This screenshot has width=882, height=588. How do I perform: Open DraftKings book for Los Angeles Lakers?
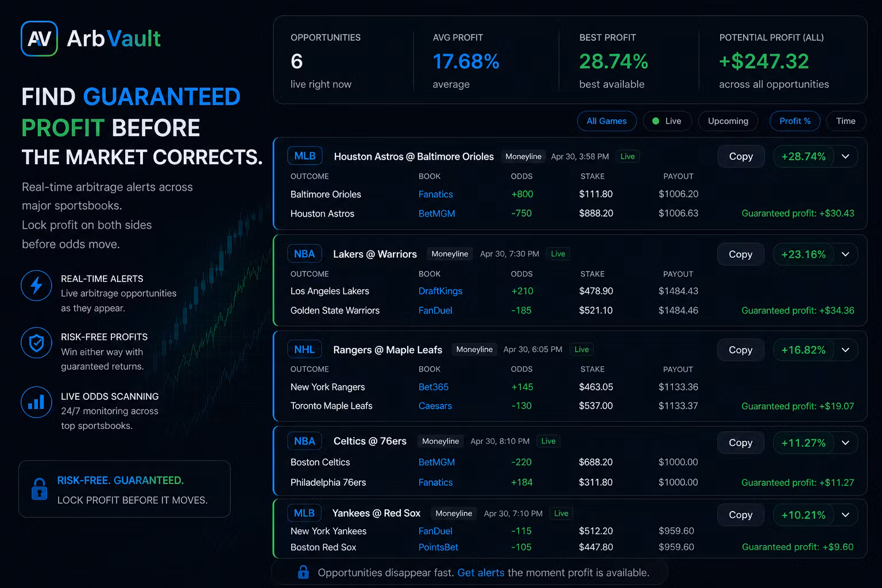440,291
